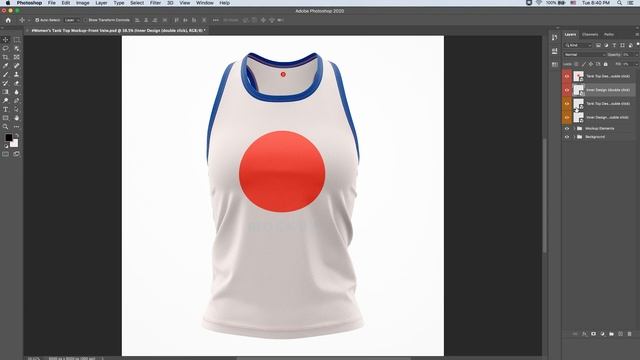Select the Rectangular Marquee tool
This screenshot has height=360, width=640.
coord(16,40)
